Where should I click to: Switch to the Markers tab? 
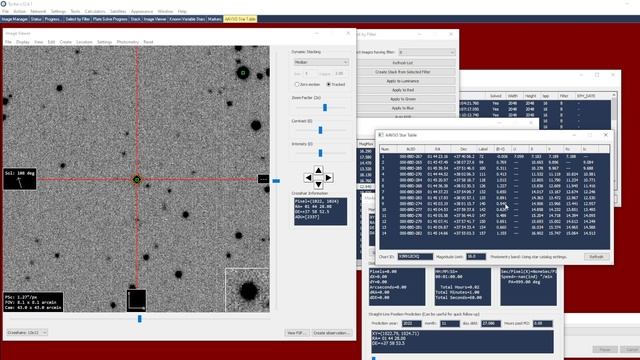[214, 19]
